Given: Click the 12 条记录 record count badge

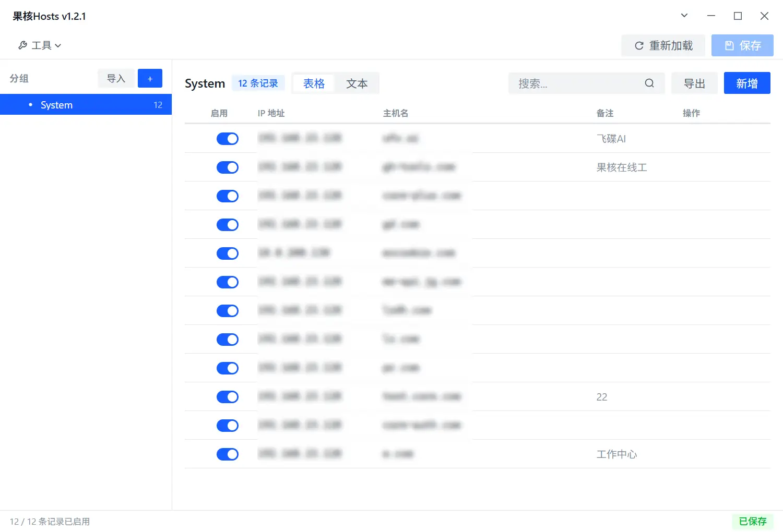Looking at the screenshot, I should (x=258, y=83).
